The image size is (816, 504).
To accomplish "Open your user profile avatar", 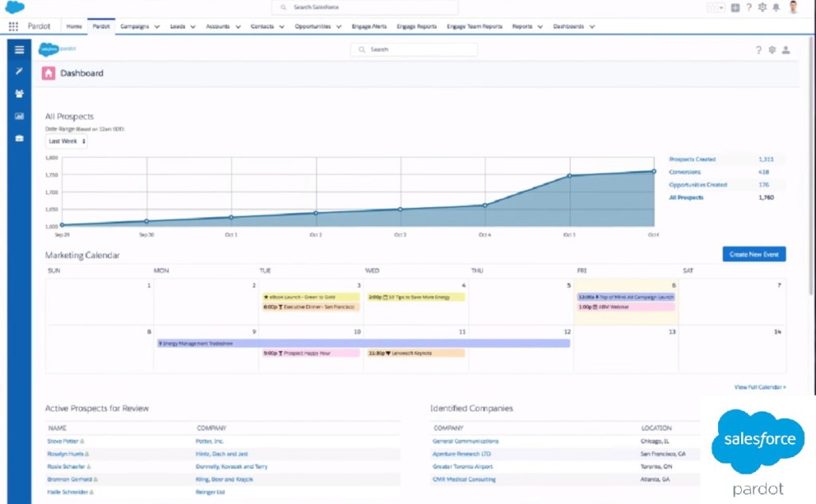I will click(x=792, y=7).
